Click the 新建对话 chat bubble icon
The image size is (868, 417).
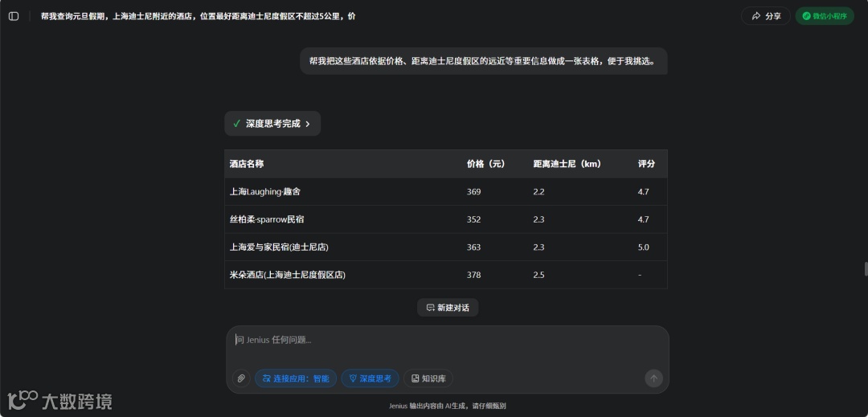430,308
